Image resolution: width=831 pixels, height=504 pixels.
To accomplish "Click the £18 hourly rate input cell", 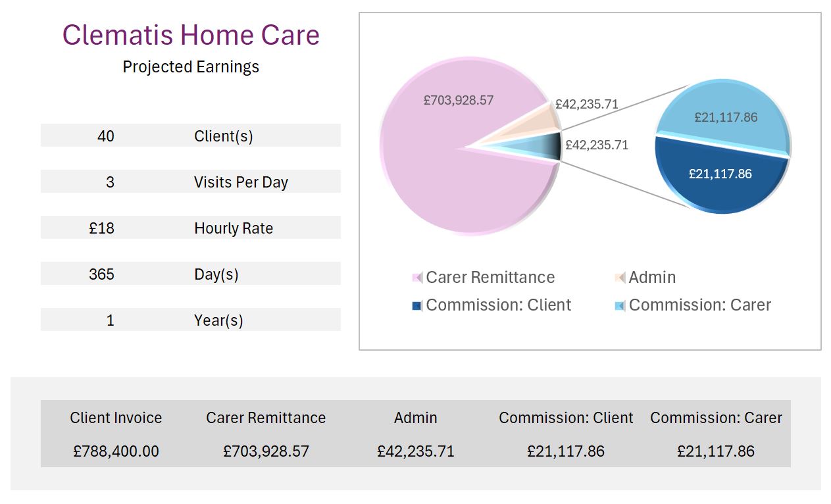I will [x=102, y=228].
